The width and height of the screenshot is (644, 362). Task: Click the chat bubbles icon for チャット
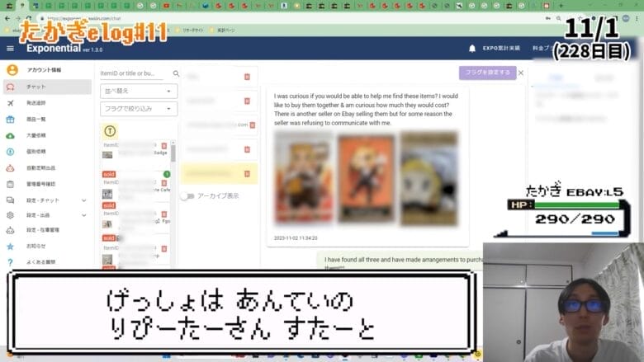coord(11,87)
